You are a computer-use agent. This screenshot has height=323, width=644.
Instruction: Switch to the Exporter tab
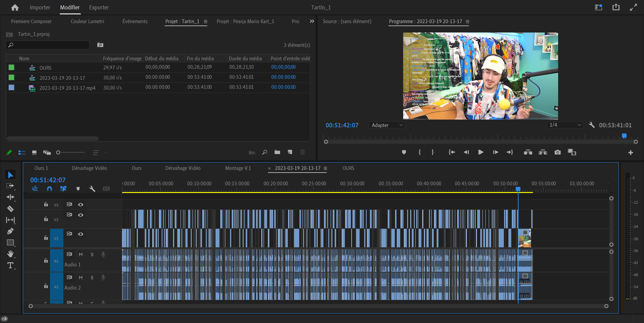99,7
